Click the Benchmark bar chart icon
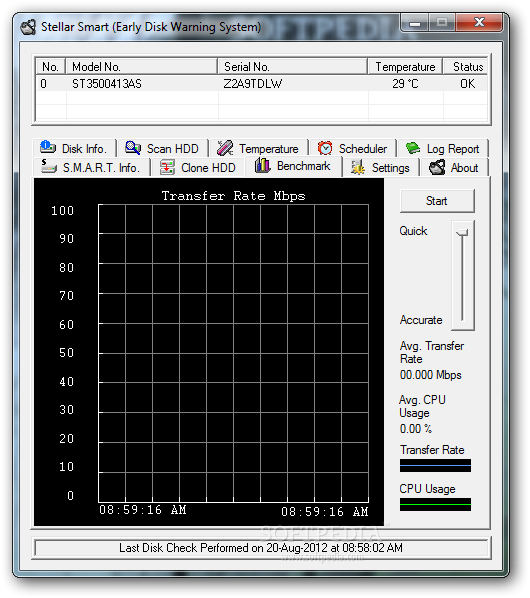The width and height of the screenshot is (530, 598). click(x=262, y=165)
